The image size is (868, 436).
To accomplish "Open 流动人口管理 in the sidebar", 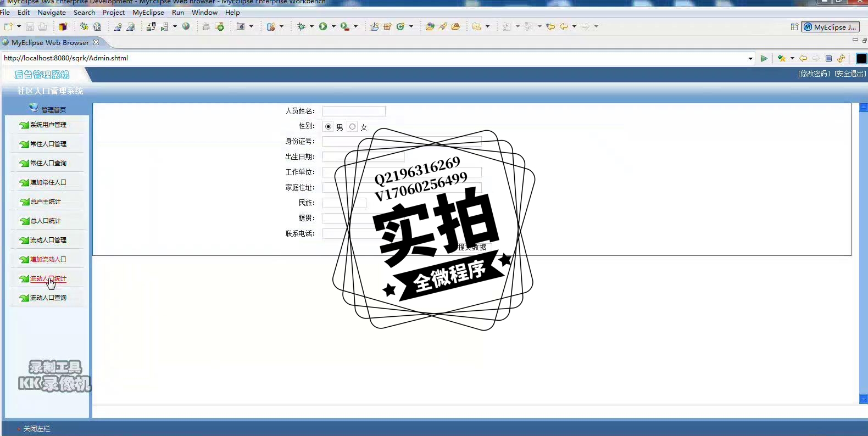I will [x=48, y=240].
